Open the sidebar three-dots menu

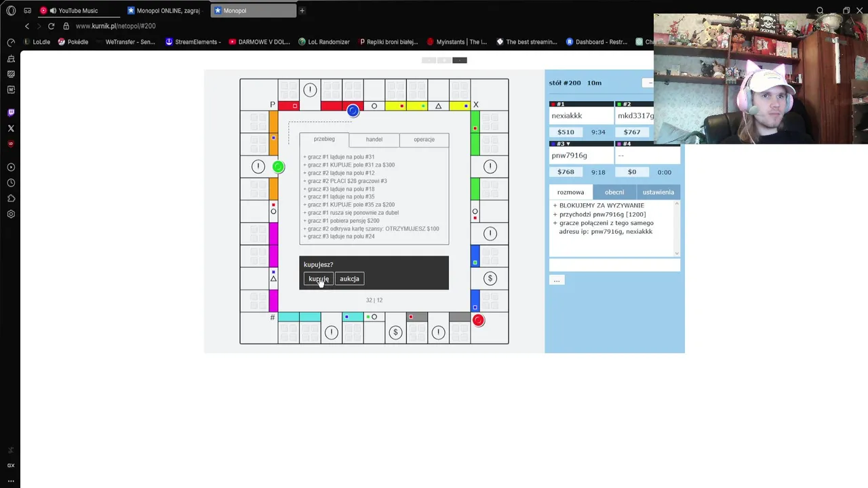pos(11,481)
